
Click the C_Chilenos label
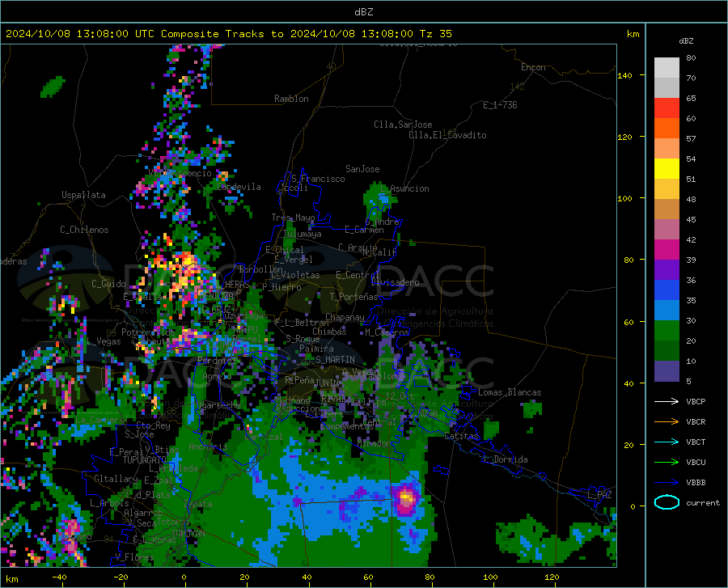(x=84, y=230)
